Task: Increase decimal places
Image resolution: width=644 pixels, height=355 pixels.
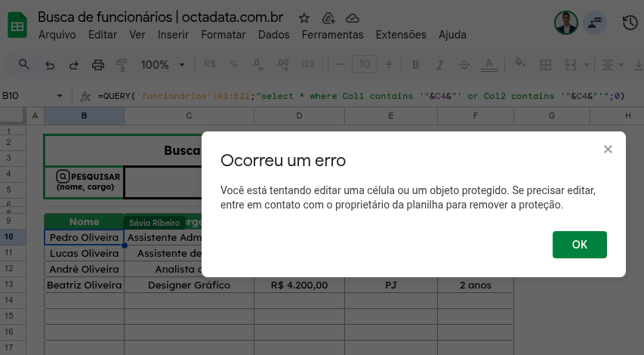Action: (x=282, y=64)
